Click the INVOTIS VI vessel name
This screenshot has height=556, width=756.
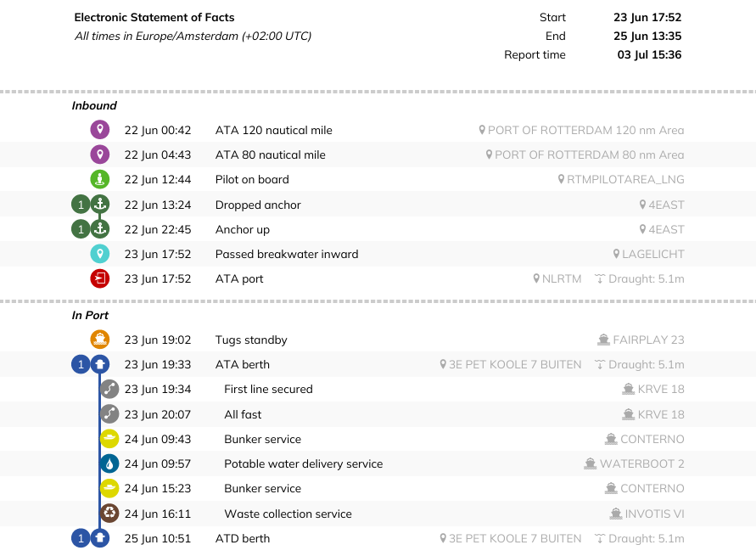tap(654, 514)
